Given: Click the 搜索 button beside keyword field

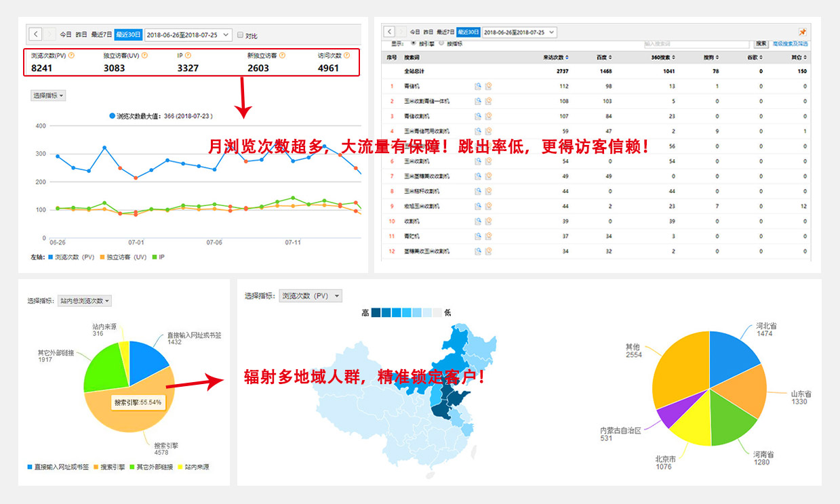Looking at the screenshot, I should [x=761, y=43].
